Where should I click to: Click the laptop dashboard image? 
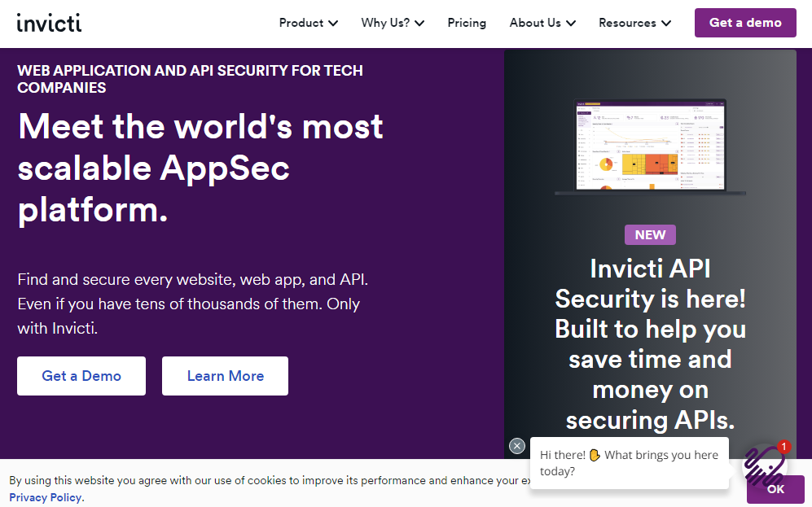[x=650, y=147]
